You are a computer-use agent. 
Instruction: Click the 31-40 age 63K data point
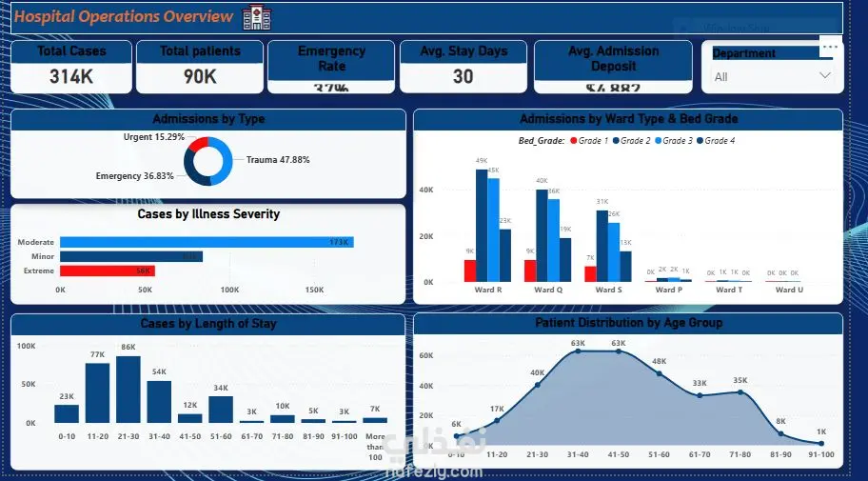click(x=578, y=351)
